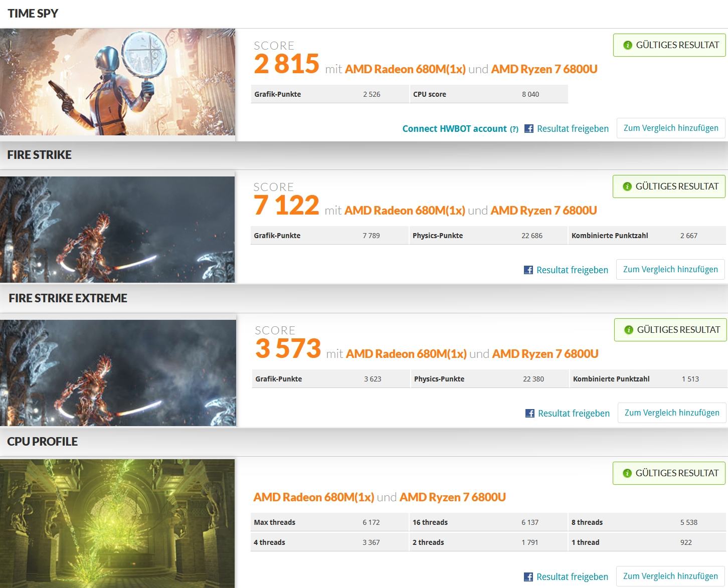Screen dimensions: 728x588
Task: Click AMD Ryzen 7 6800U in Time Spy row
Action: click(x=544, y=69)
